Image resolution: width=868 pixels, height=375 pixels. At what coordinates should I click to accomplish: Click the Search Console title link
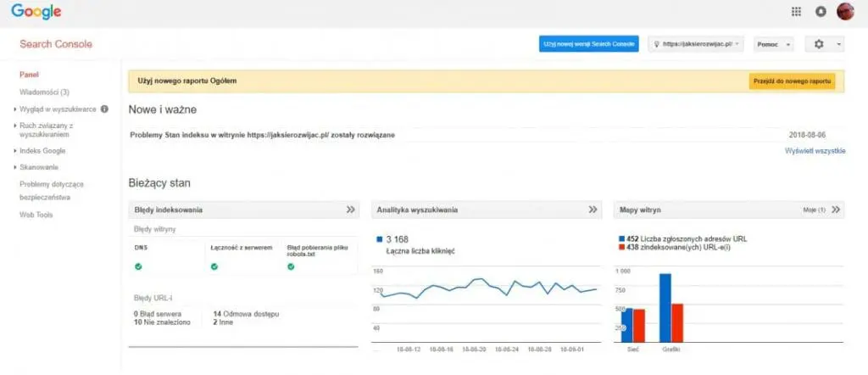56,44
